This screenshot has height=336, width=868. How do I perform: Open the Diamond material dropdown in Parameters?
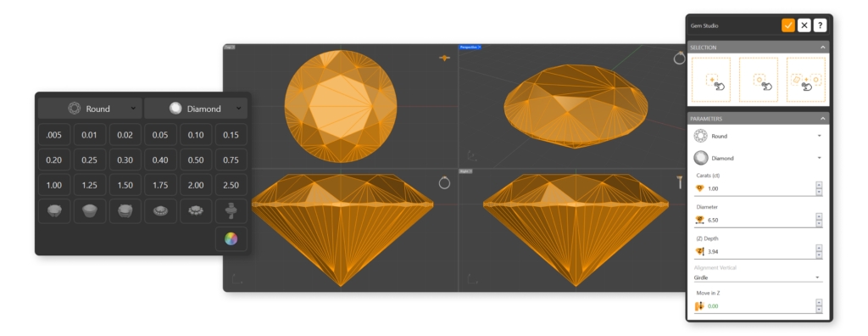(x=758, y=158)
